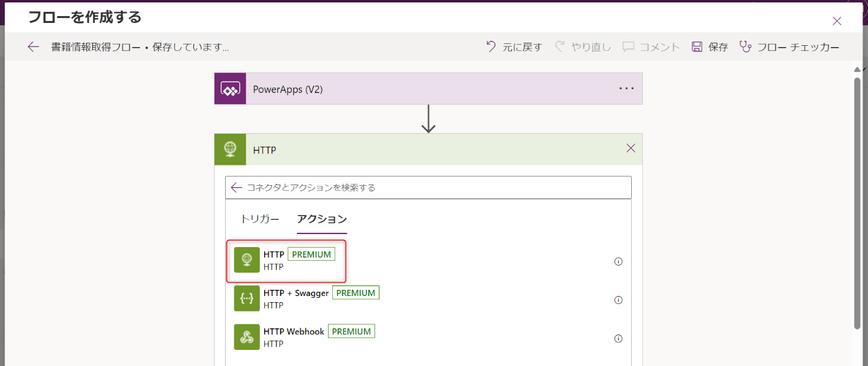The height and width of the screenshot is (366, 868).
Task: Choose the HTTP + Swagger action icon
Action: [x=247, y=298]
